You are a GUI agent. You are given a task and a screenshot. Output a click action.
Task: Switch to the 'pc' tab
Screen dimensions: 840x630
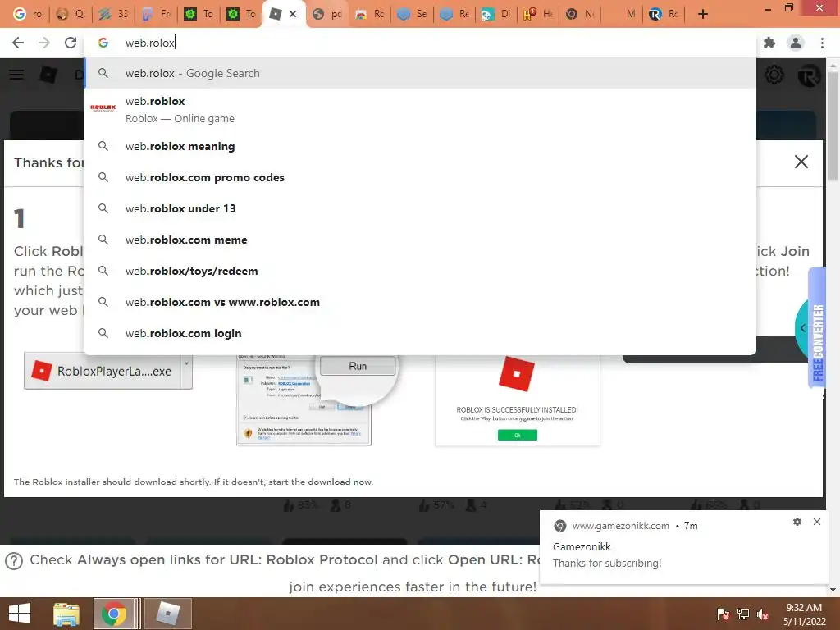click(x=326, y=14)
